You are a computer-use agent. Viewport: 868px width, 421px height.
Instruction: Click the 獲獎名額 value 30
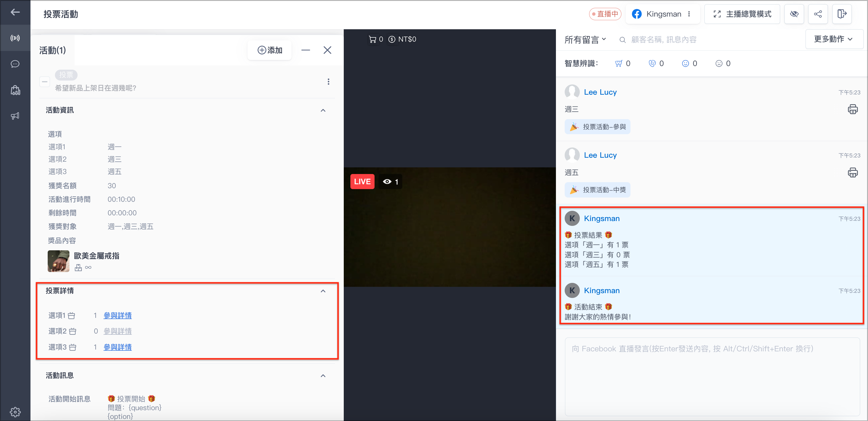click(112, 186)
